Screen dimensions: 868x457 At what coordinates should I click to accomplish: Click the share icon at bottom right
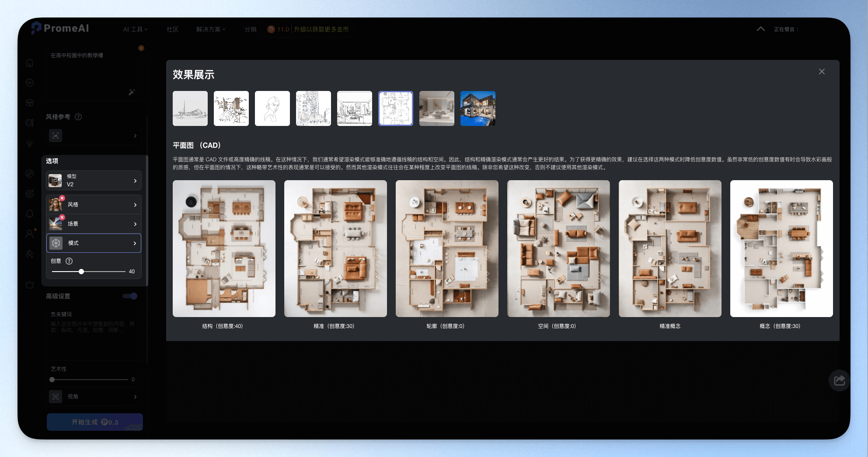pos(839,380)
